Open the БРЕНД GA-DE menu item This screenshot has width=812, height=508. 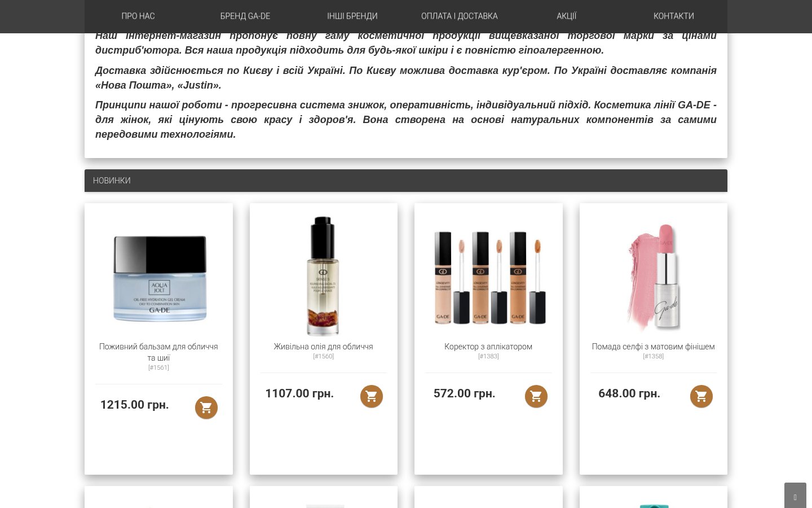tap(245, 16)
